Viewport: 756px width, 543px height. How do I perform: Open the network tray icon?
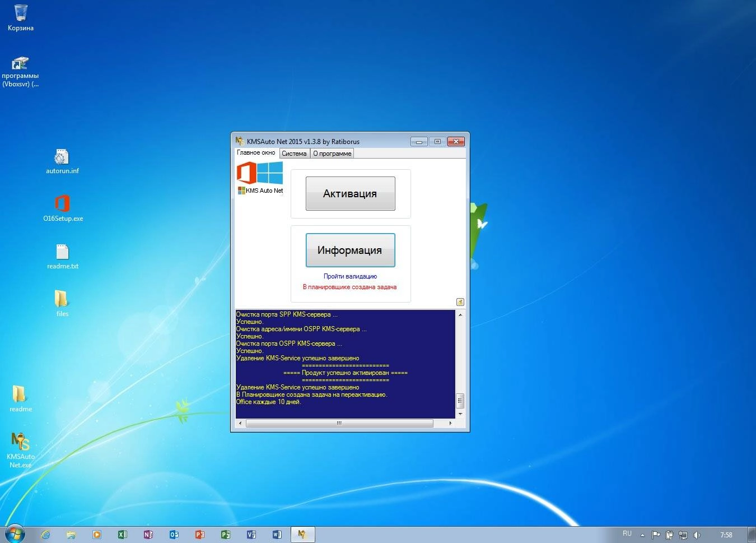[683, 535]
